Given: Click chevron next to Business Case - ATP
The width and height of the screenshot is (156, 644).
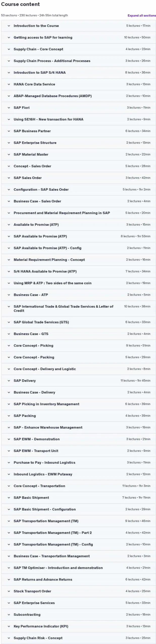Looking at the screenshot, I should (x=9, y=295).
